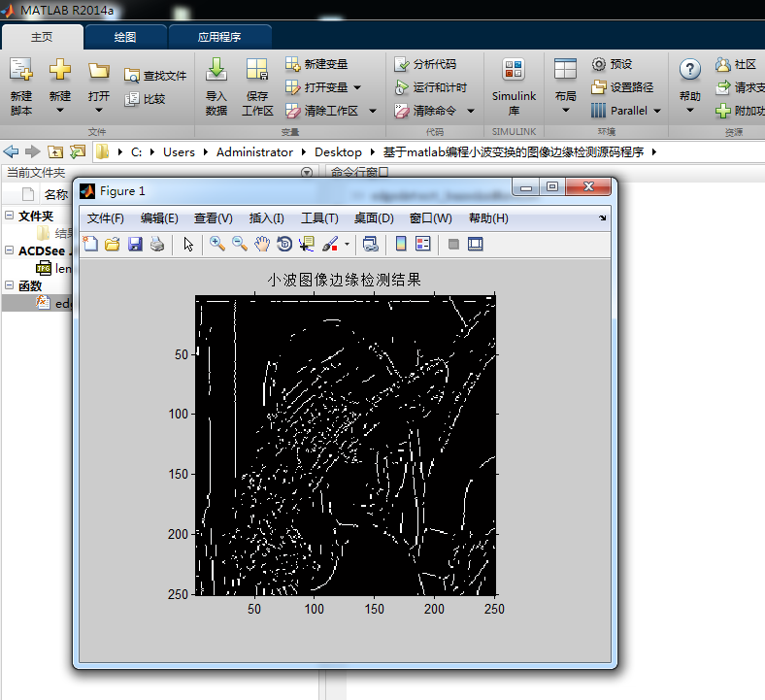Click Insert Legend icon

(423, 244)
